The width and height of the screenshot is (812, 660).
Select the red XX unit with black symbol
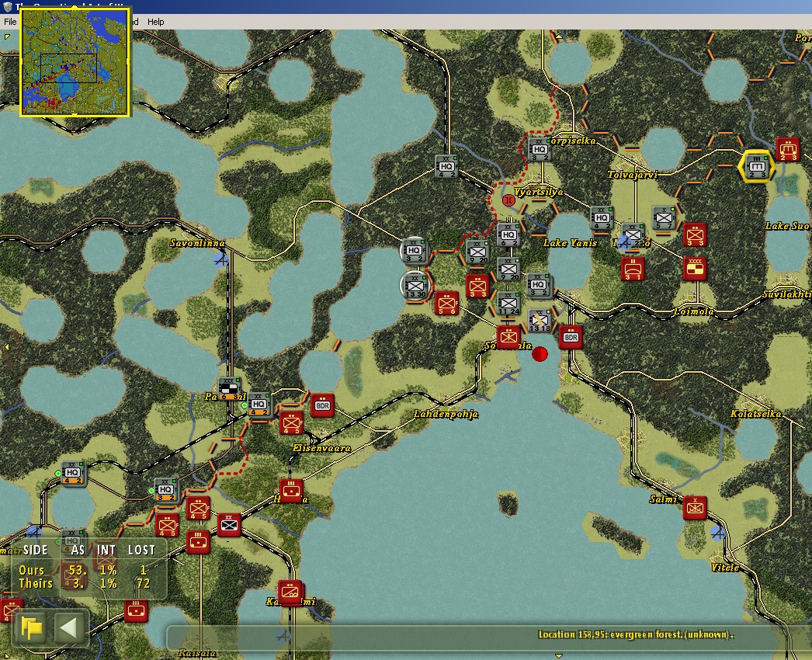tap(228, 526)
